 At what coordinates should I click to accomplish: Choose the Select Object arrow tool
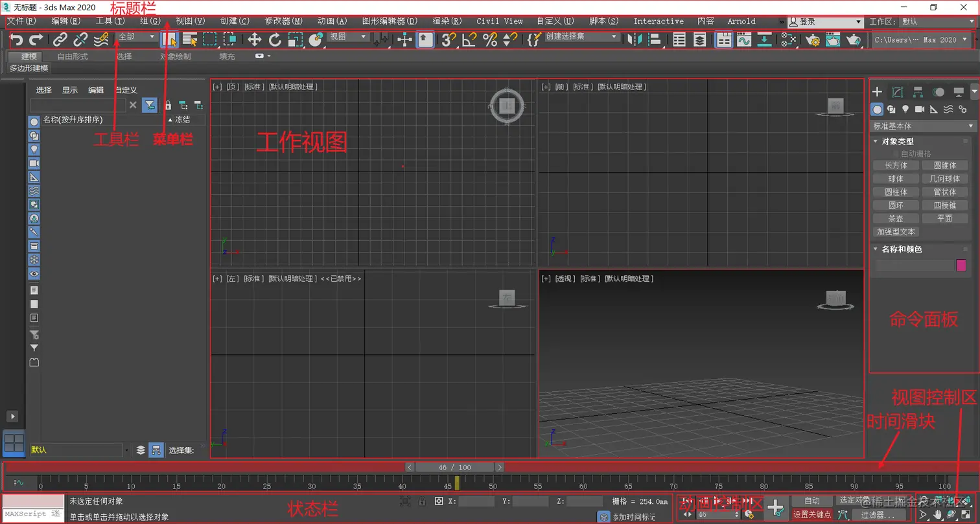169,40
